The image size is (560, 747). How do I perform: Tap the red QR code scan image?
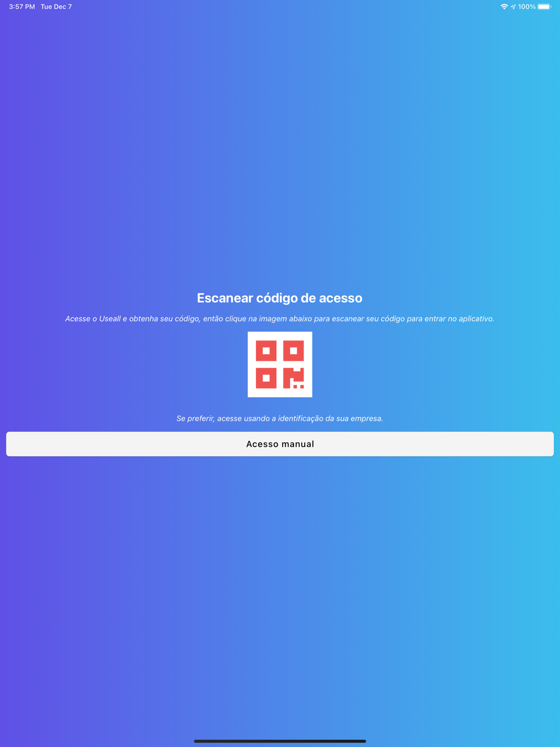(280, 365)
